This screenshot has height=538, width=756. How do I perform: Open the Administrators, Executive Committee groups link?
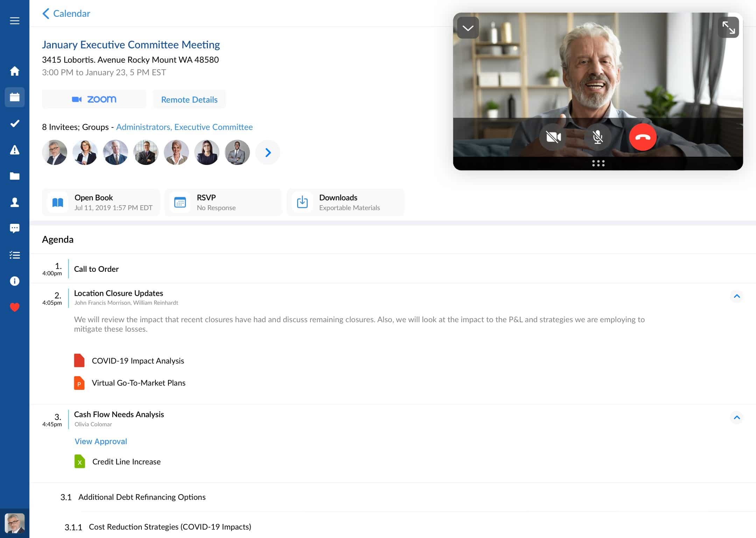point(184,127)
